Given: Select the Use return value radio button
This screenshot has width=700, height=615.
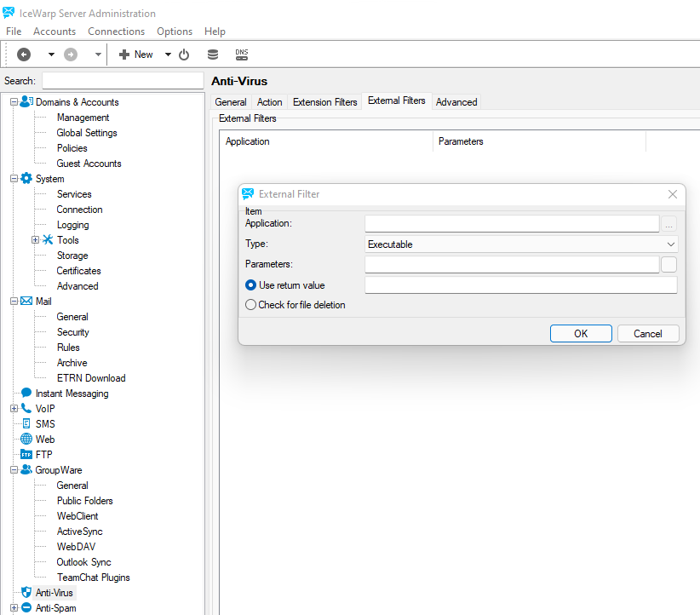Looking at the screenshot, I should tap(251, 285).
